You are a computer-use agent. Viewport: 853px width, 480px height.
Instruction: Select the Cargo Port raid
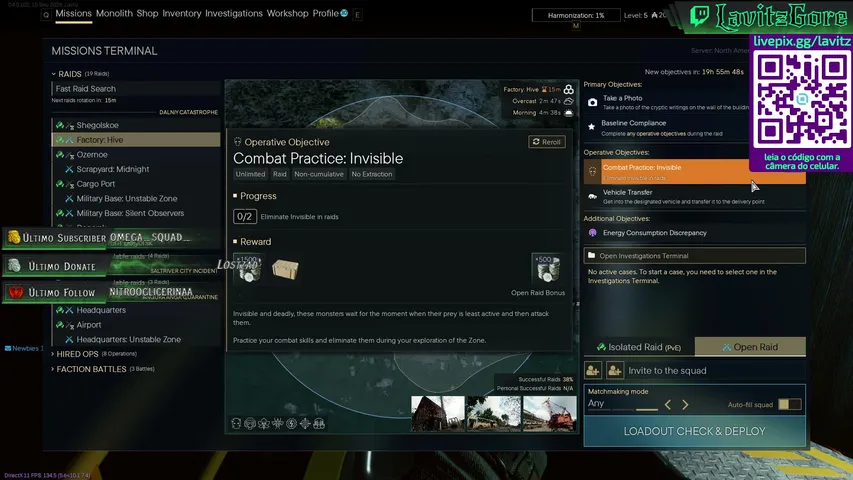(136, 184)
